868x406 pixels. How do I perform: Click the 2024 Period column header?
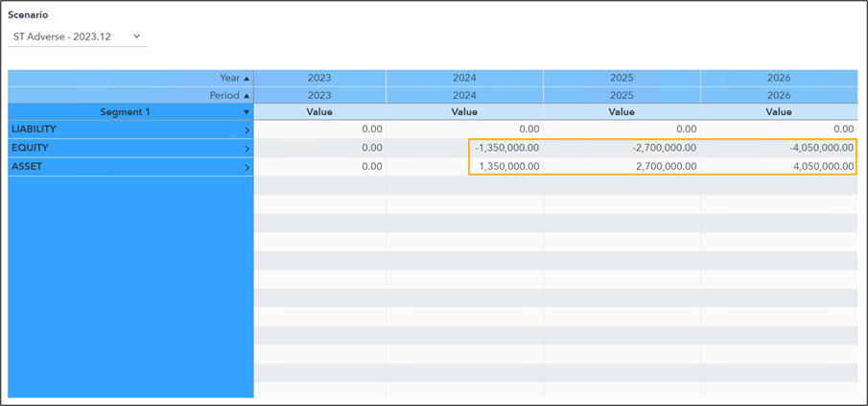coord(464,95)
